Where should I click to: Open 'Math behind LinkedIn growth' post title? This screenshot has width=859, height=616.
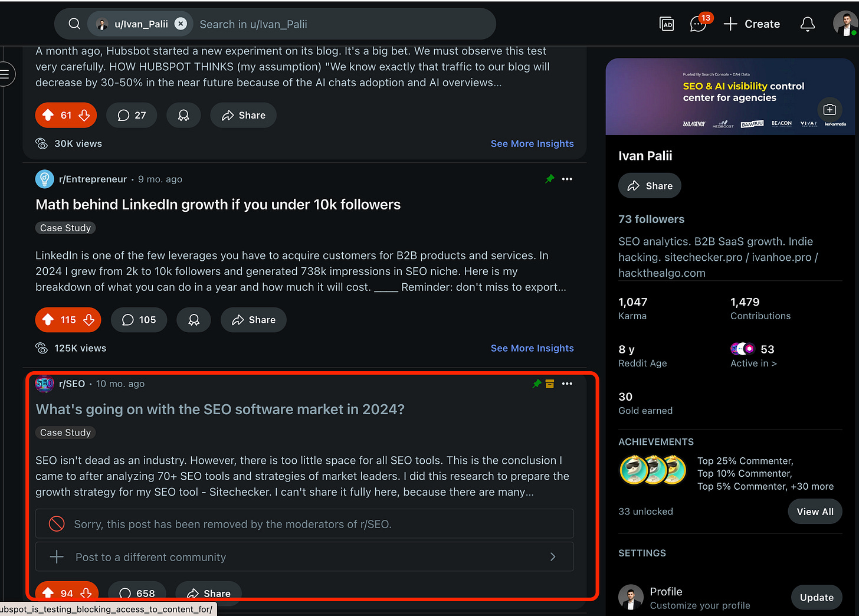click(x=218, y=204)
